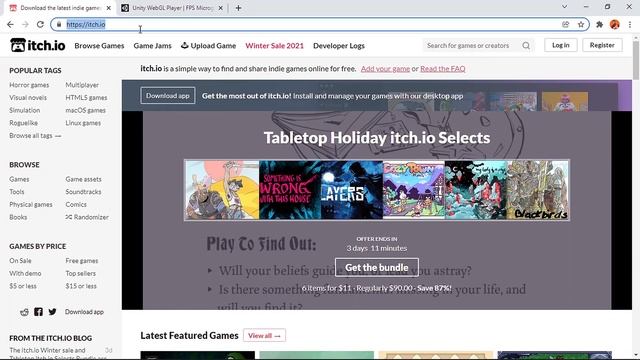Open itch.io Reddit icon in sidebar
Screen dimensions: 640x360
pyautogui.click(x=24, y=312)
